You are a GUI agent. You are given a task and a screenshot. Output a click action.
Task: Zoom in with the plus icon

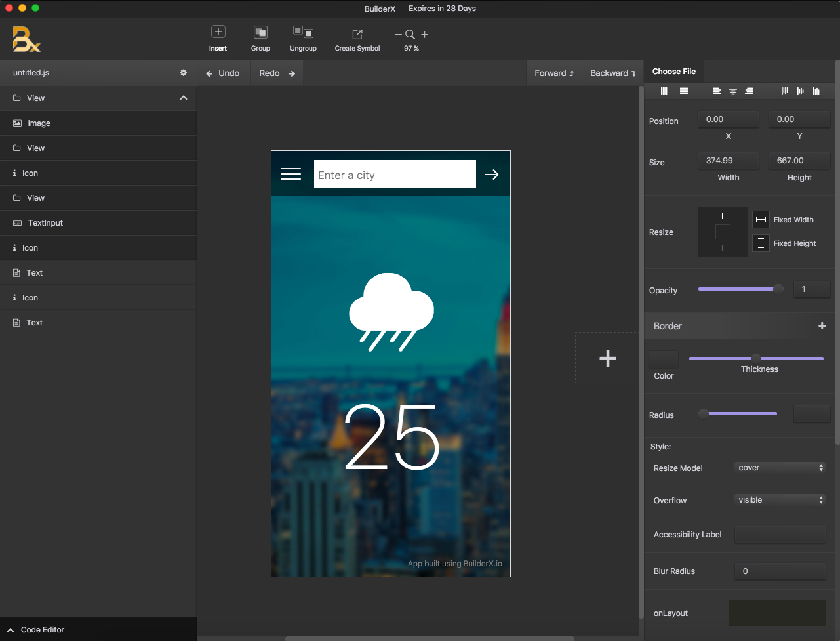[425, 35]
